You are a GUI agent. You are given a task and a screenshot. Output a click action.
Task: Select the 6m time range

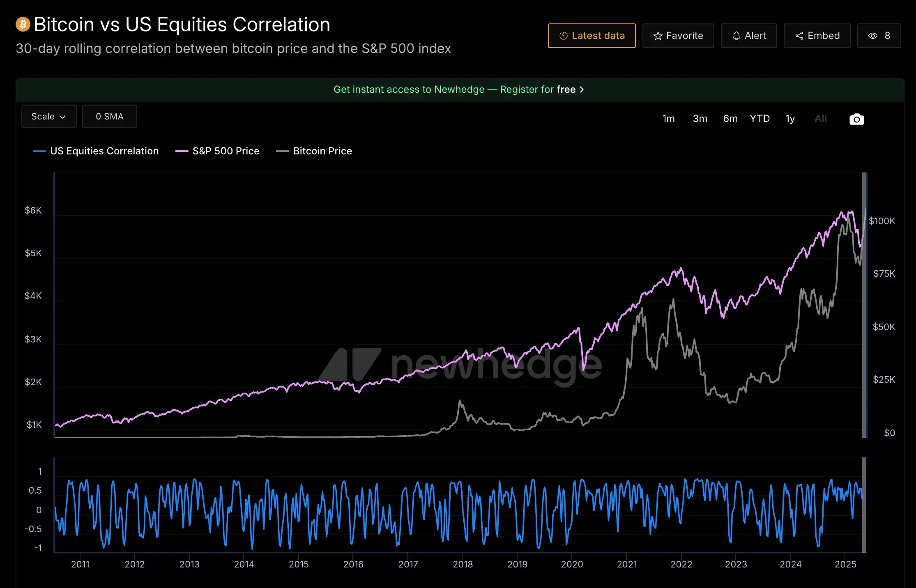click(x=730, y=119)
